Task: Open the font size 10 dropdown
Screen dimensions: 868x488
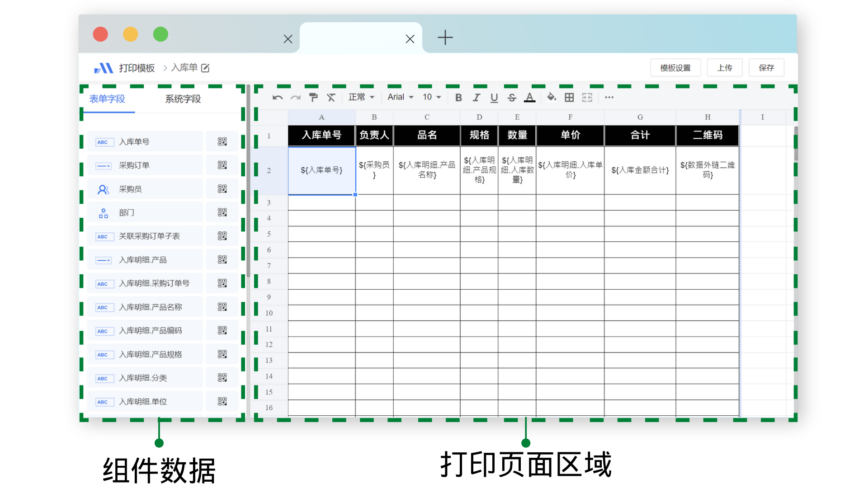Action: click(x=432, y=97)
